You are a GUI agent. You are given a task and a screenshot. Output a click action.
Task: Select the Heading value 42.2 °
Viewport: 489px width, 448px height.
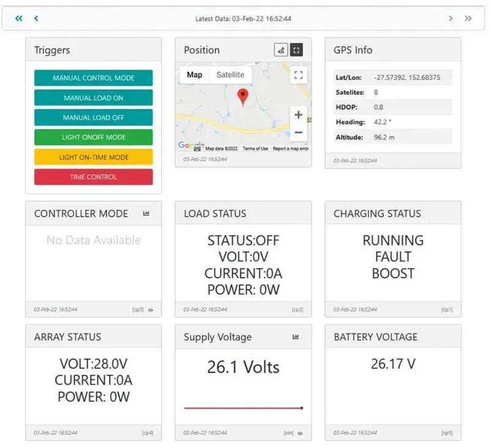click(x=383, y=122)
